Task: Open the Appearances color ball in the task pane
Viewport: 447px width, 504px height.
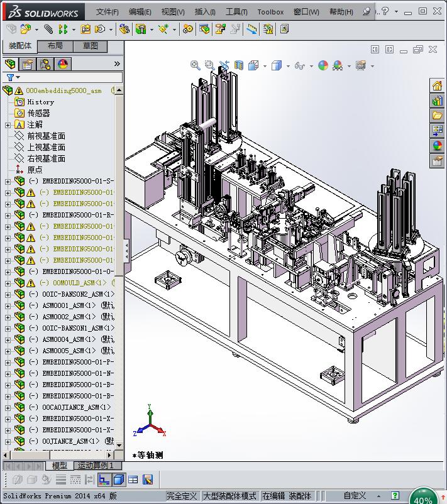Action: tap(437, 146)
